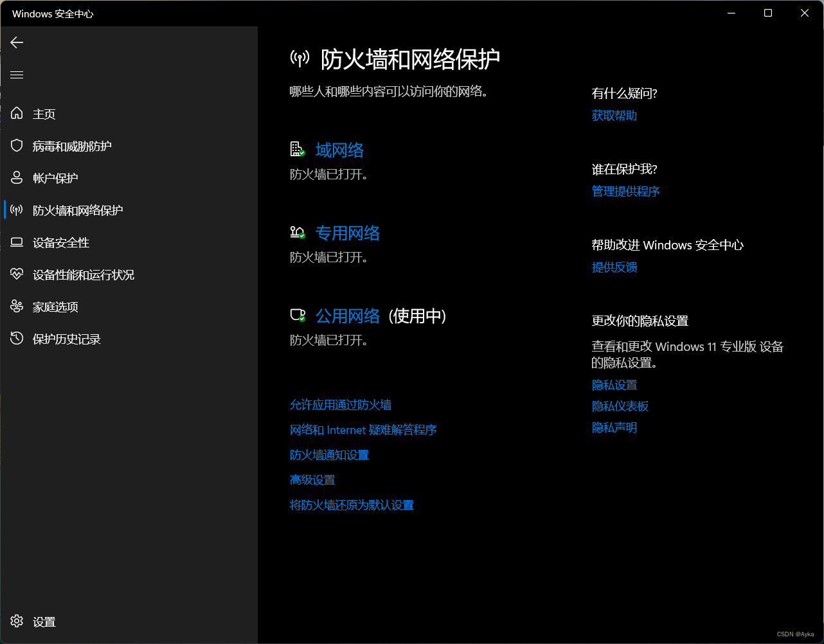The height and width of the screenshot is (644, 824).
Task: Click the home icon beside 主页
Action: 17,114
